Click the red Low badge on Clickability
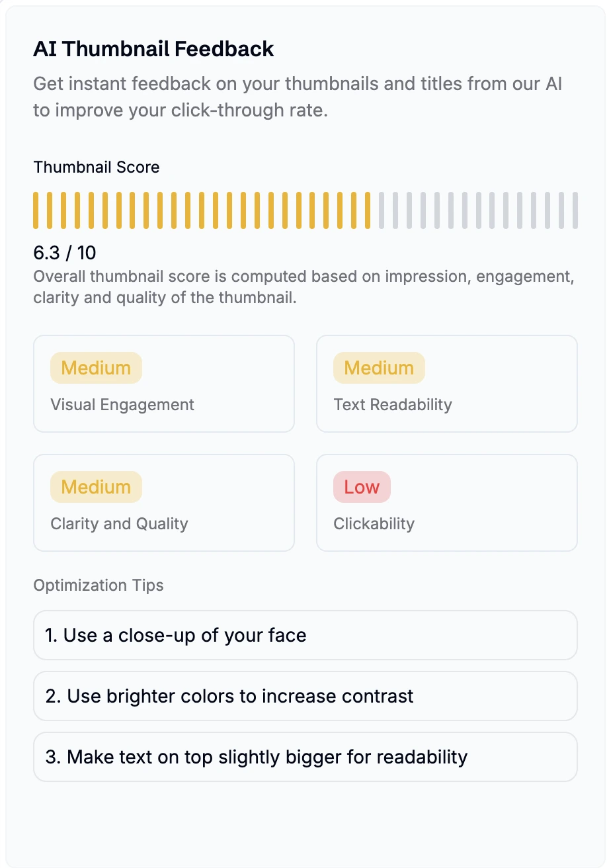This screenshot has height=868, width=607. point(362,487)
